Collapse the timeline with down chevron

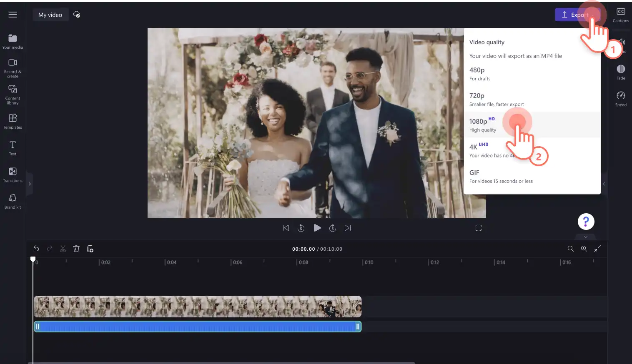coord(586,237)
